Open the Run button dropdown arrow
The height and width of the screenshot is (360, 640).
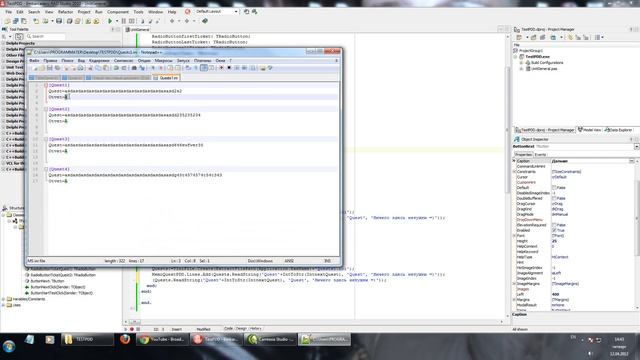(x=116, y=21)
